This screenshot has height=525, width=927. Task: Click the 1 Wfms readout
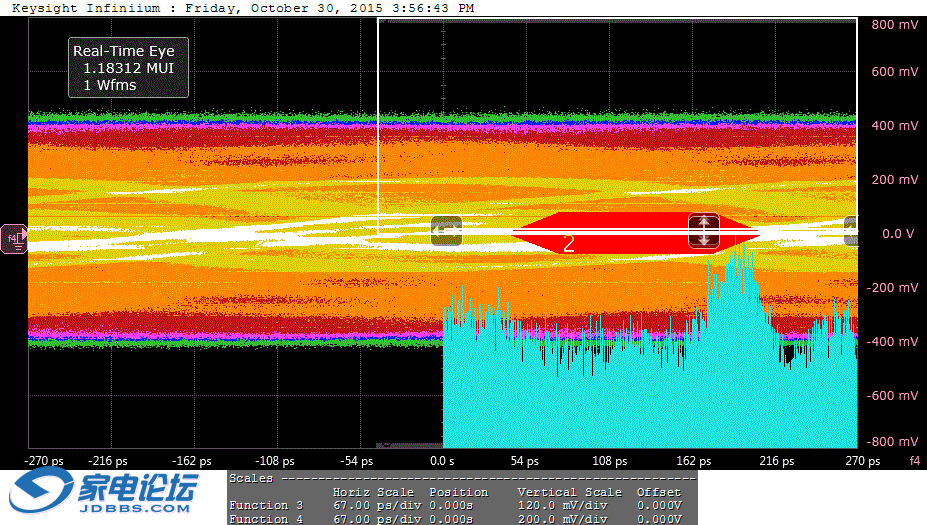pos(110,85)
